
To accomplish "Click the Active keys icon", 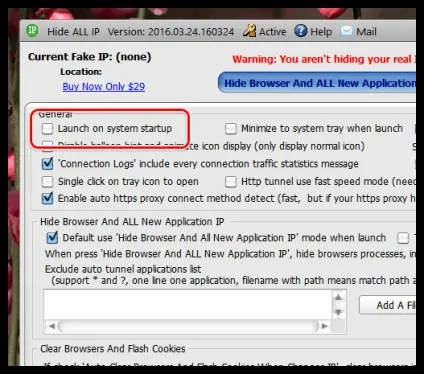I will (249, 31).
